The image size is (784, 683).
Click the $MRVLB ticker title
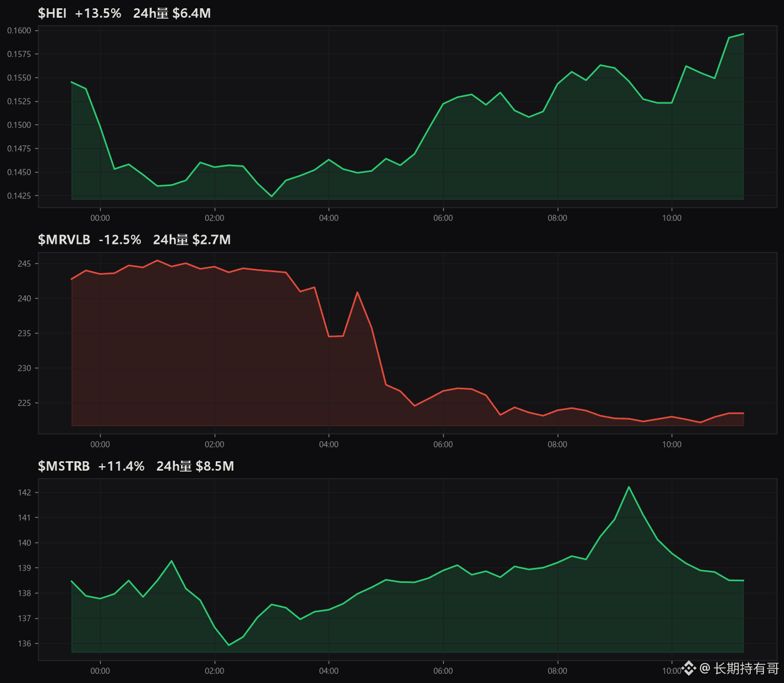[x=64, y=239]
